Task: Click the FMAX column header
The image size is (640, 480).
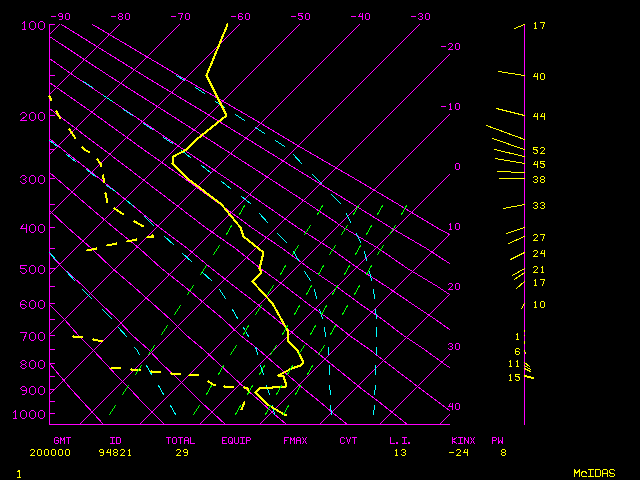Action: pyautogui.click(x=295, y=440)
